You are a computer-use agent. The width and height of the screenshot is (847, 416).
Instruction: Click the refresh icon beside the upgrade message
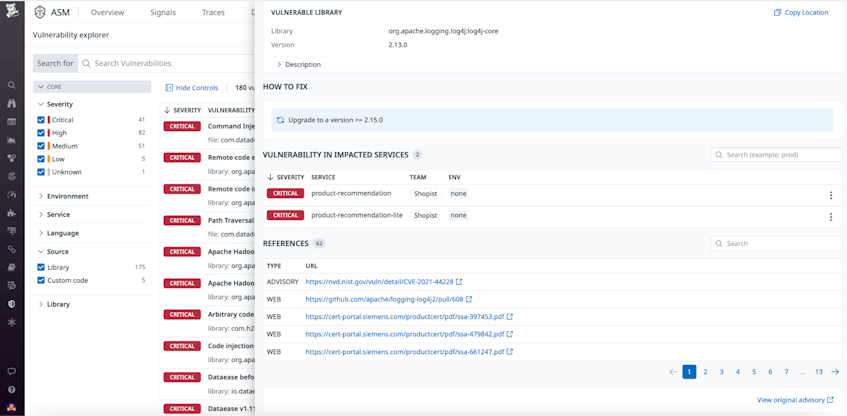click(x=280, y=120)
